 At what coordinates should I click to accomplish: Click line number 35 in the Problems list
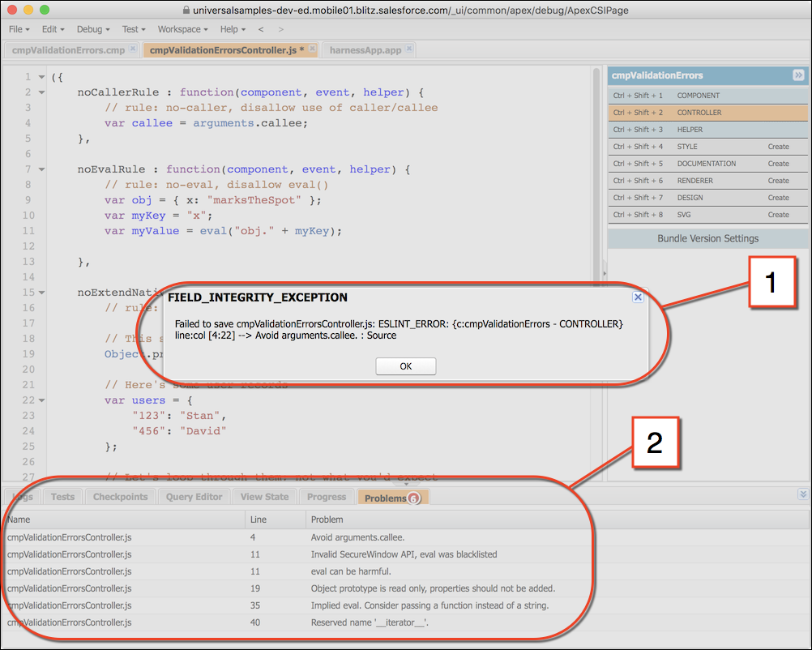click(255, 606)
